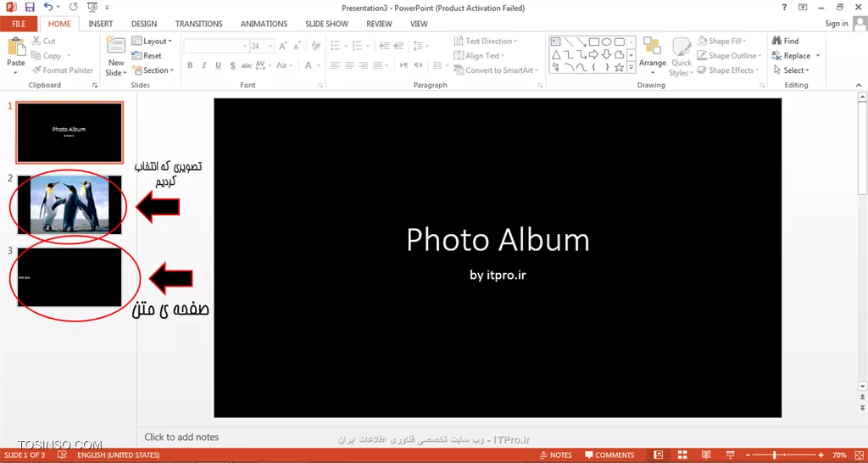This screenshot has width=868, height=463.
Task: Select slide 2 thumbnail with penguins
Action: tap(70, 204)
